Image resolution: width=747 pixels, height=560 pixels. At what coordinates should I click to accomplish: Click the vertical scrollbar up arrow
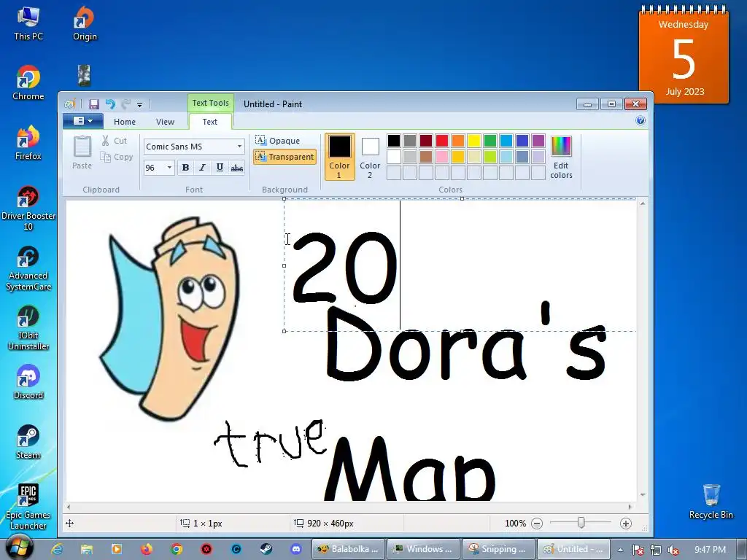[643, 203]
